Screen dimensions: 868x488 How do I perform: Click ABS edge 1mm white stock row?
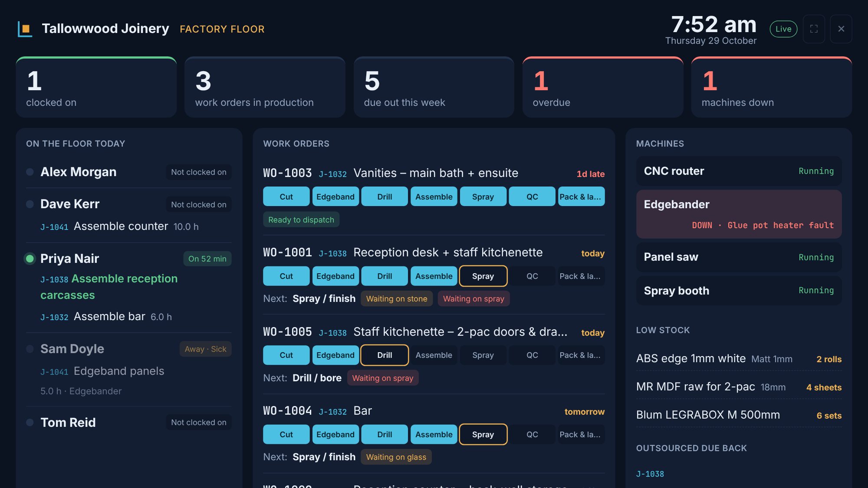pyautogui.click(x=739, y=359)
